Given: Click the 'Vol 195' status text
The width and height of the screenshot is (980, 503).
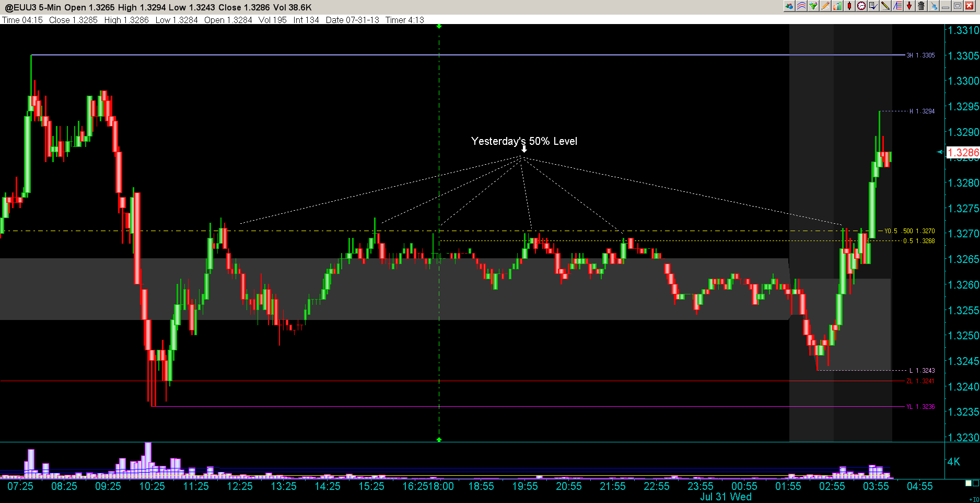Looking at the screenshot, I should (x=273, y=20).
